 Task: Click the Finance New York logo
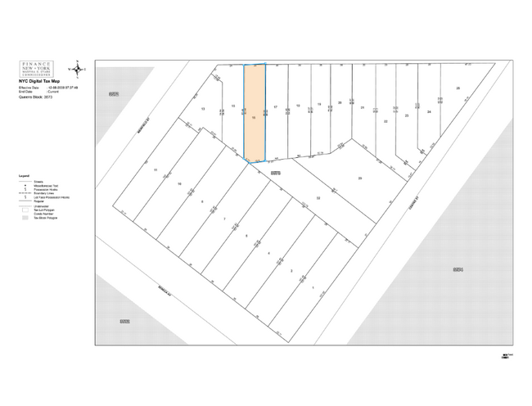click(35, 68)
